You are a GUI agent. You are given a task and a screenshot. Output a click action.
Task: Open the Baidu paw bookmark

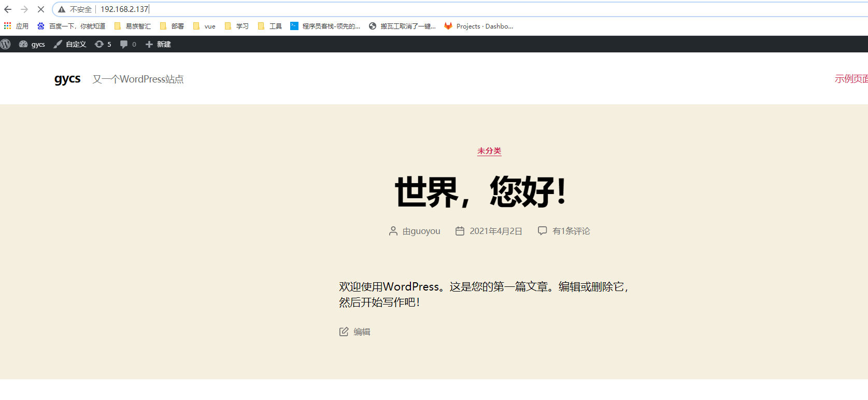[x=72, y=26]
